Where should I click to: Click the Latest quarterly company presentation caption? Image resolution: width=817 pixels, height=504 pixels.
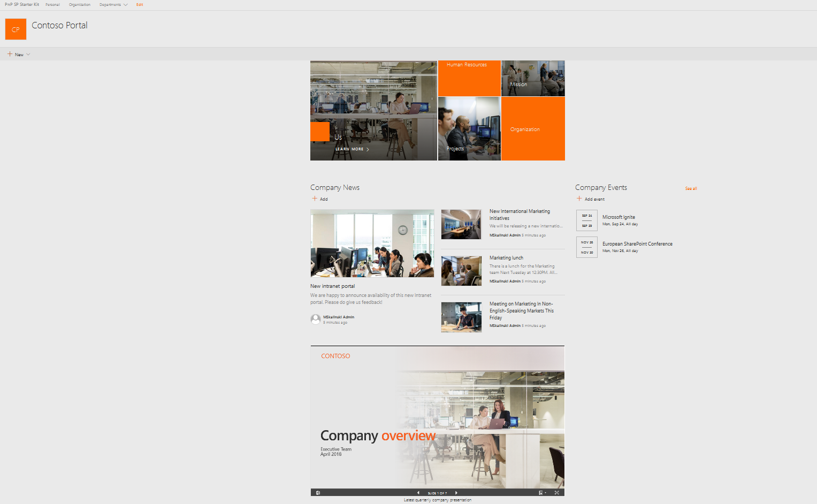(437, 500)
